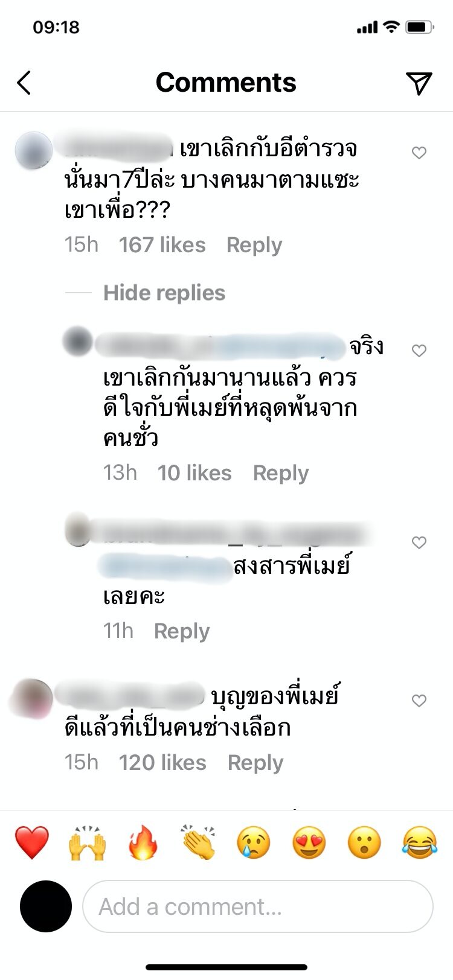This screenshot has height=980, width=453.
Task: Insert fire emoji reaction
Action: (x=143, y=842)
